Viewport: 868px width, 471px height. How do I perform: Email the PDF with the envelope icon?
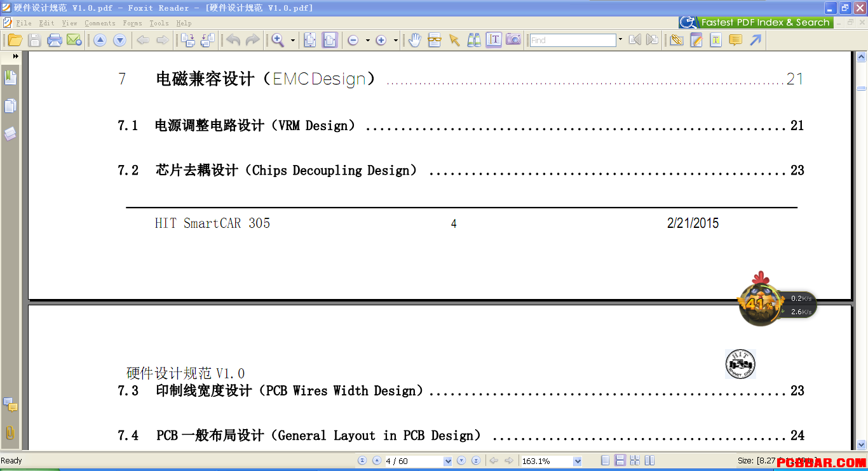point(74,40)
